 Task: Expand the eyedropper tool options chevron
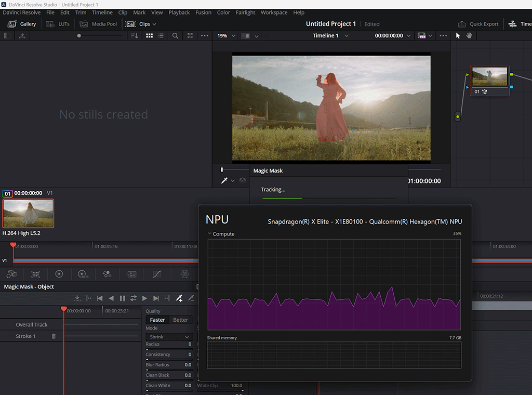pos(233,181)
